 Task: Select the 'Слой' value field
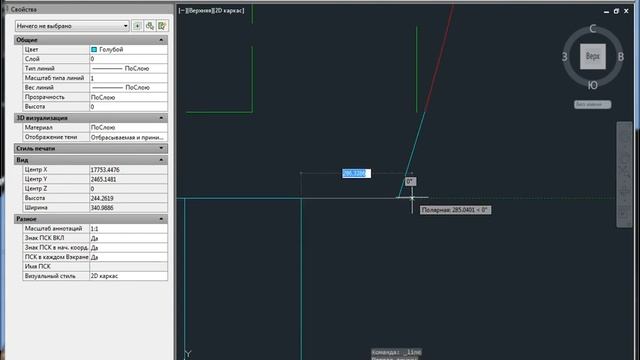click(x=128, y=59)
